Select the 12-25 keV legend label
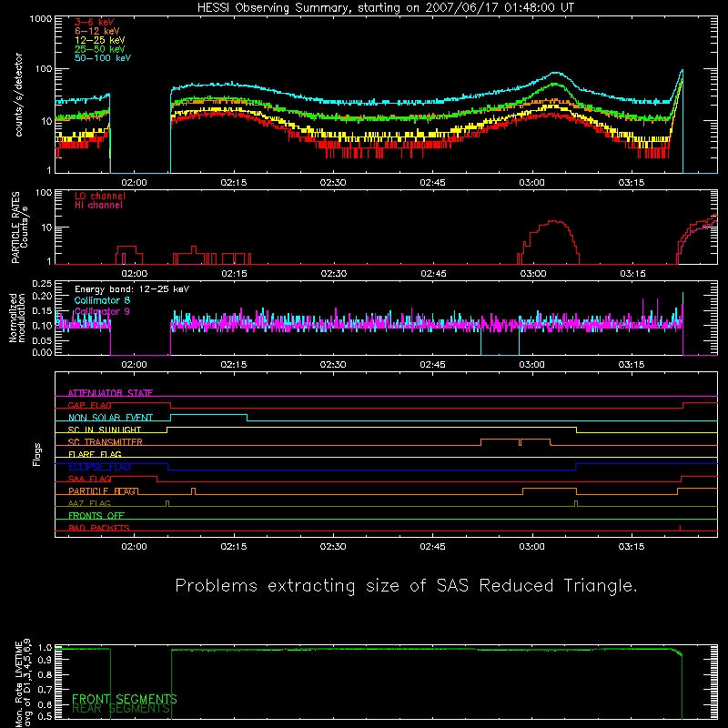This screenshot has height=728, width=728. [x=99, y=40]
